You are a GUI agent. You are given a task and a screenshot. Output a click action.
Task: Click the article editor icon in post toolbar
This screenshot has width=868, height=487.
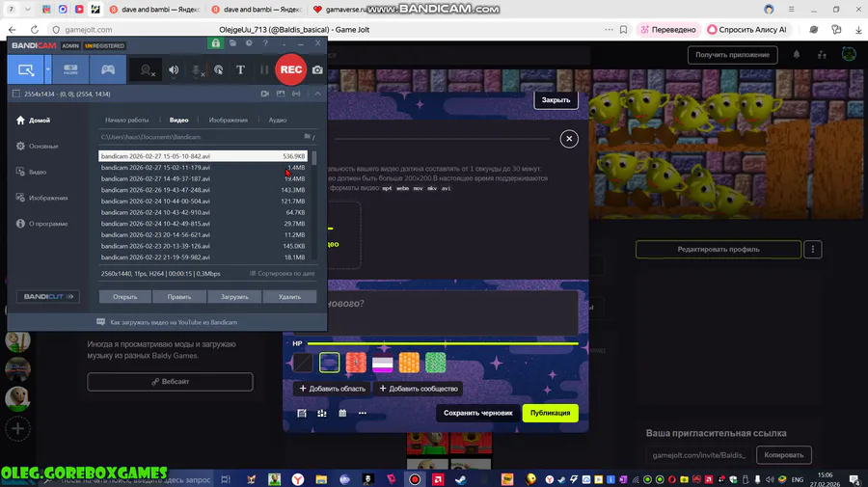302,414
